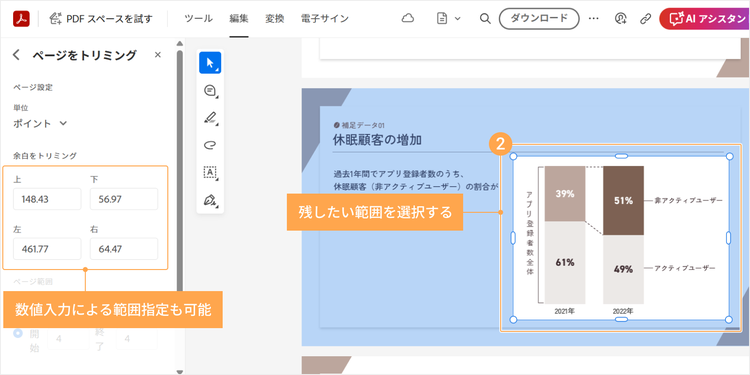Click the left panel vertical scrollbar

pos(180,170)
